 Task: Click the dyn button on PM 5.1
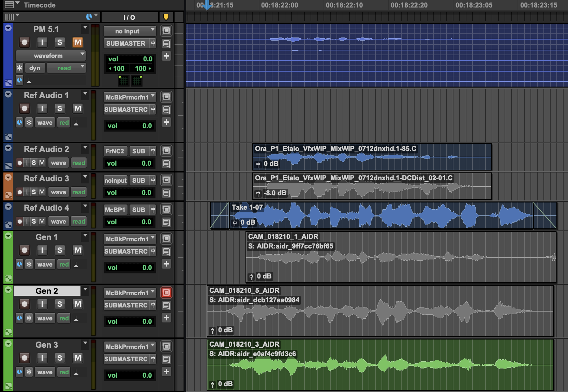35,68
